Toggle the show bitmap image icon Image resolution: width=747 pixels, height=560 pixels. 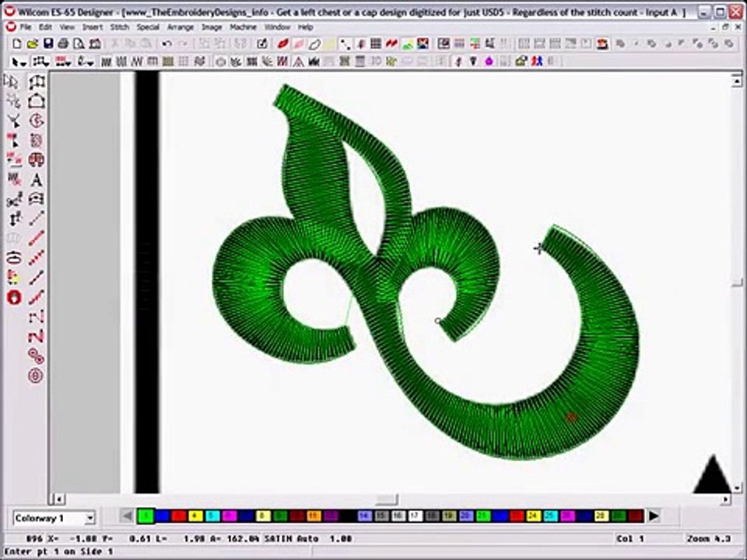pos(407,44)
